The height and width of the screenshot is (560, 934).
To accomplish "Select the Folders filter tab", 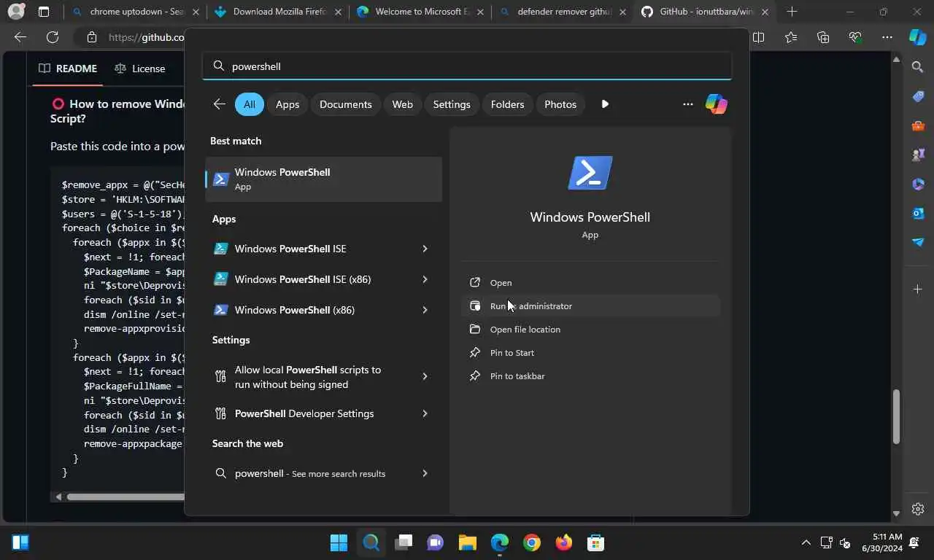I will click(507, 104).
